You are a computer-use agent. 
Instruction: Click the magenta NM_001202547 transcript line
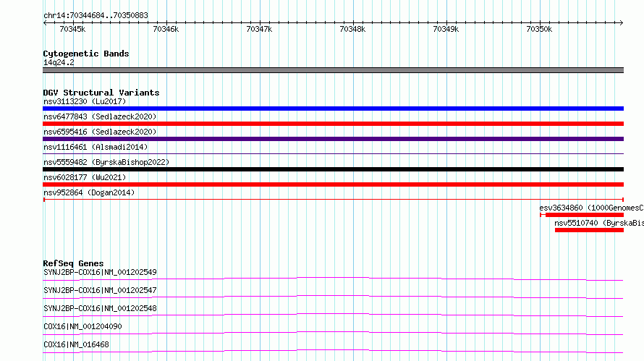pos(333,297)
